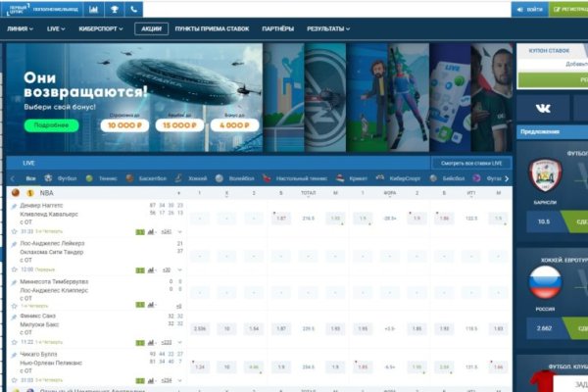Image resolution: width=588 pixels, height=392 pixels.
Task: Open the trophy icon in top bar
Action: [x=114, y=9]
